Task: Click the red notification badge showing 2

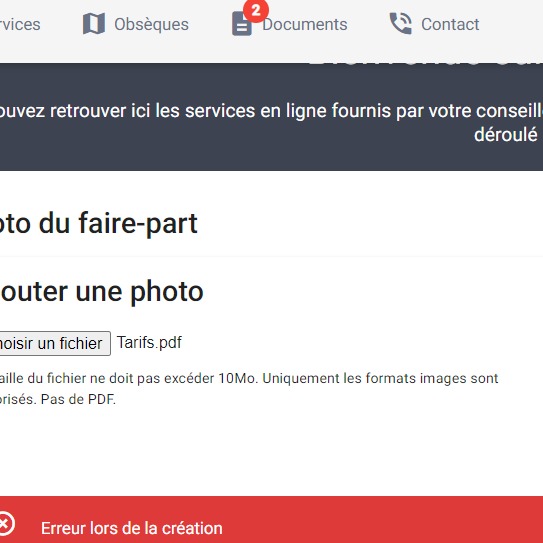Action: [256, 11]
